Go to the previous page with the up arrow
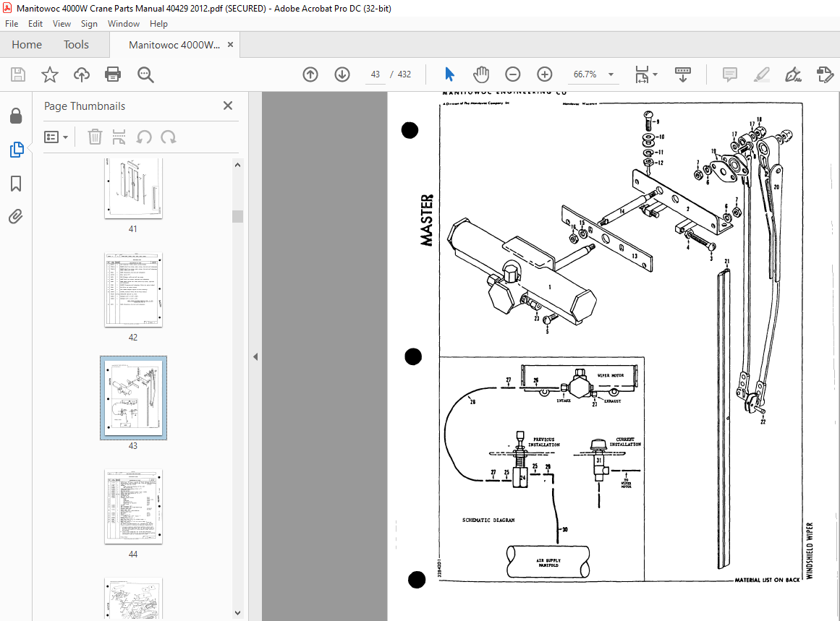The height and width of the screenshot is (621, 840). [x=310, y=74]
